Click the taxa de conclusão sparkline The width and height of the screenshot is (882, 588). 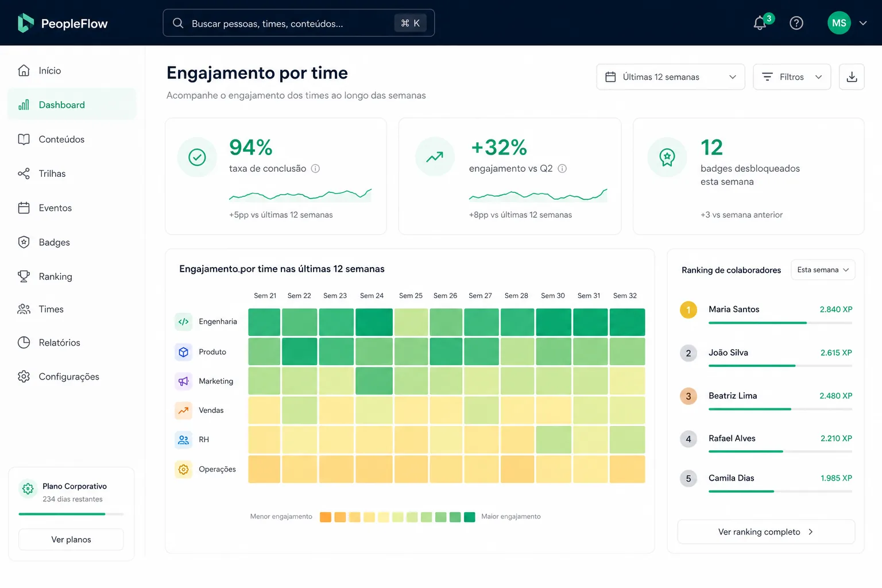coord(300,195)
